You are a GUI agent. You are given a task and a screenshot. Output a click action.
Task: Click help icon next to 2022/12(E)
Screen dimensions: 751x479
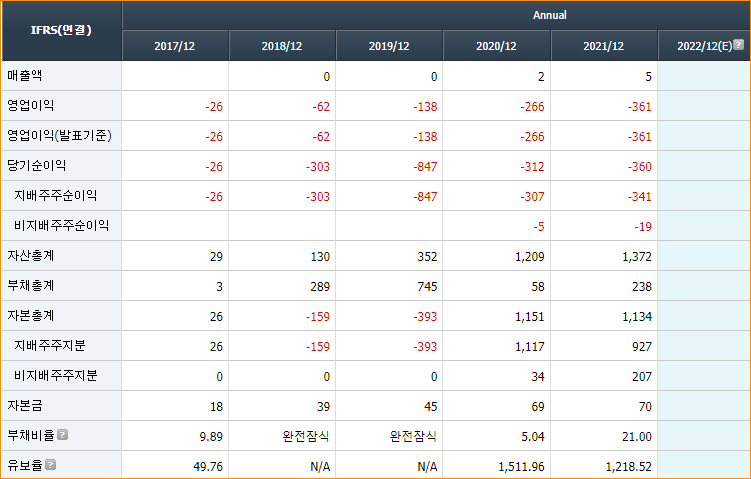click(x=739, y=45)
